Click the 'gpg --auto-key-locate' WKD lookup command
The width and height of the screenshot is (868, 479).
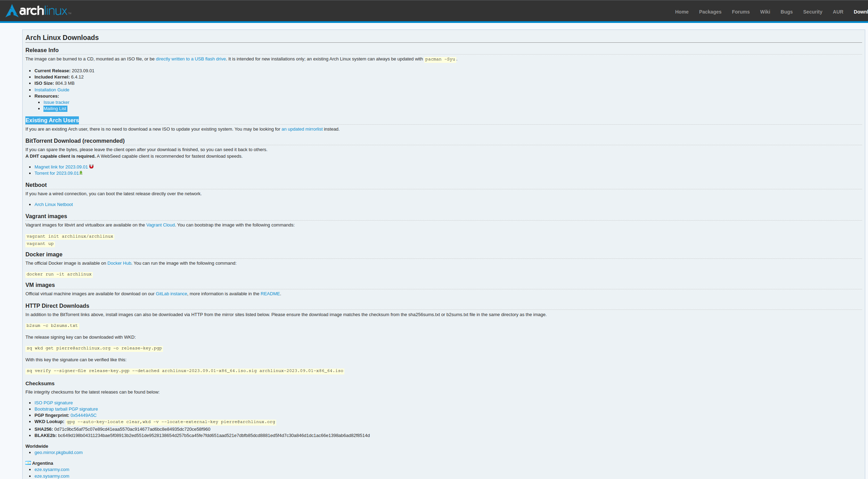click(171, 422)
